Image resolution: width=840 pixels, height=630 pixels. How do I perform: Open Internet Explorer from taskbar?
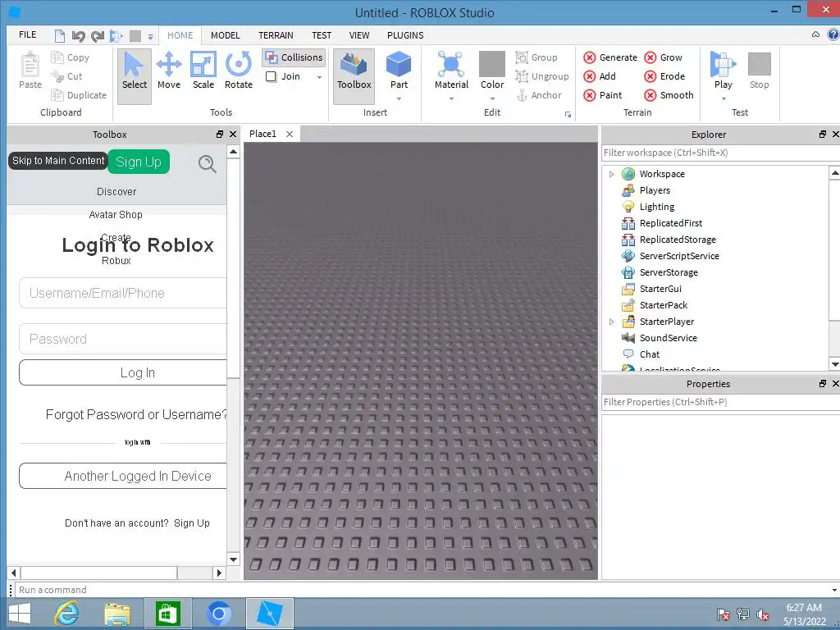pyautogui.click(x=66, y=614)
